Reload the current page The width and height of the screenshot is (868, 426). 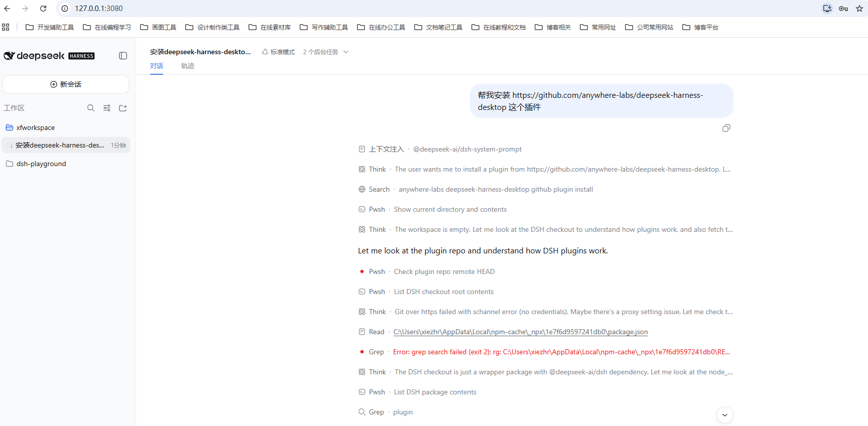pos(43,9)
